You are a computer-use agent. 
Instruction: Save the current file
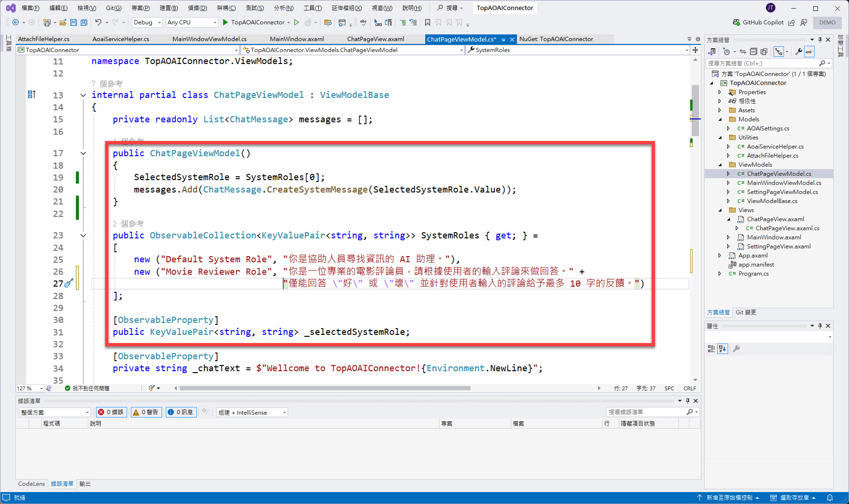[74, 22]
